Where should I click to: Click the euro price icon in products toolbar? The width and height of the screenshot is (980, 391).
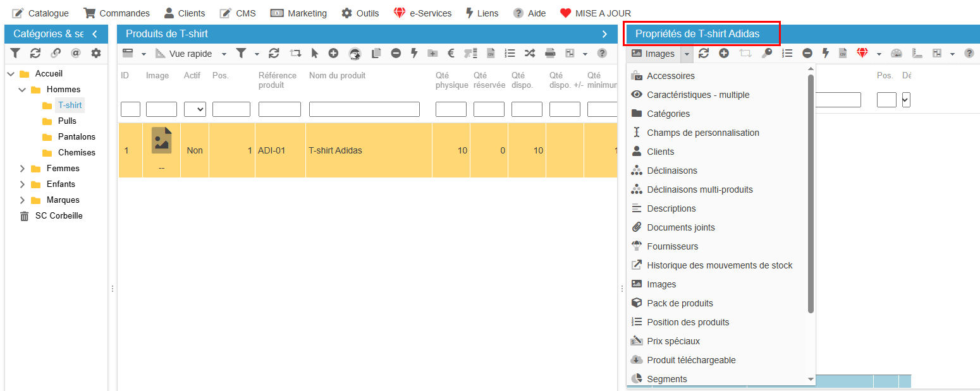[451, 54]
